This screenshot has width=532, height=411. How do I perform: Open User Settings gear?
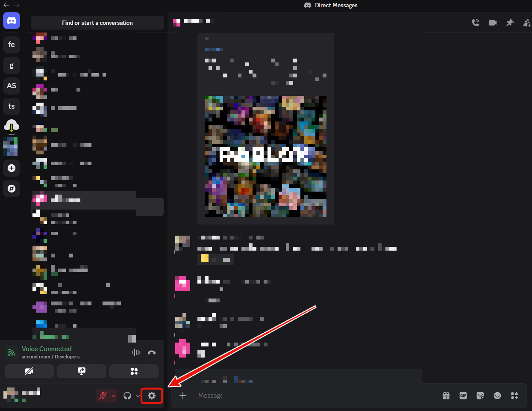coord(152,396)
